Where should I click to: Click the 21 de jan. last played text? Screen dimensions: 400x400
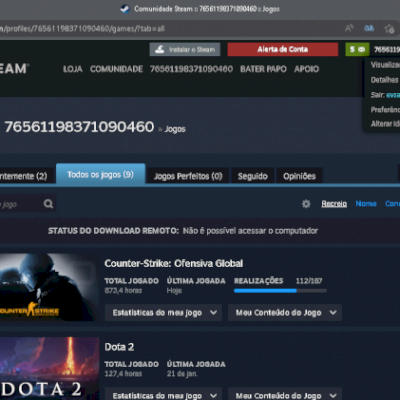coord(182,374)
